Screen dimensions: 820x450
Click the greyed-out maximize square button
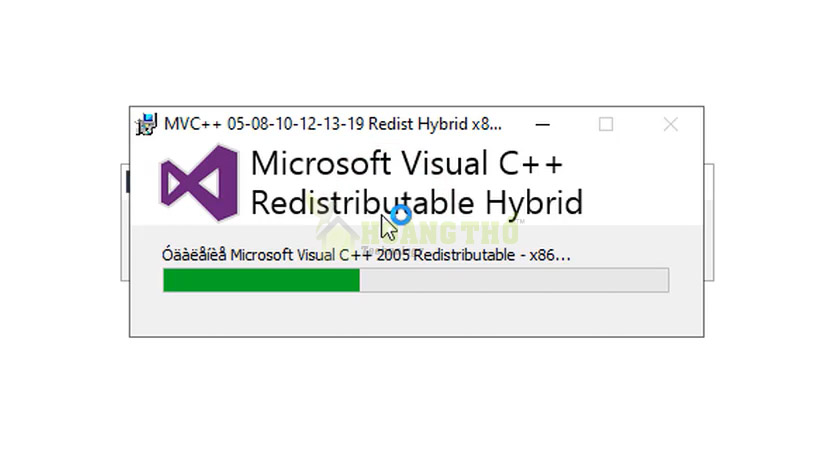(606, 125)
